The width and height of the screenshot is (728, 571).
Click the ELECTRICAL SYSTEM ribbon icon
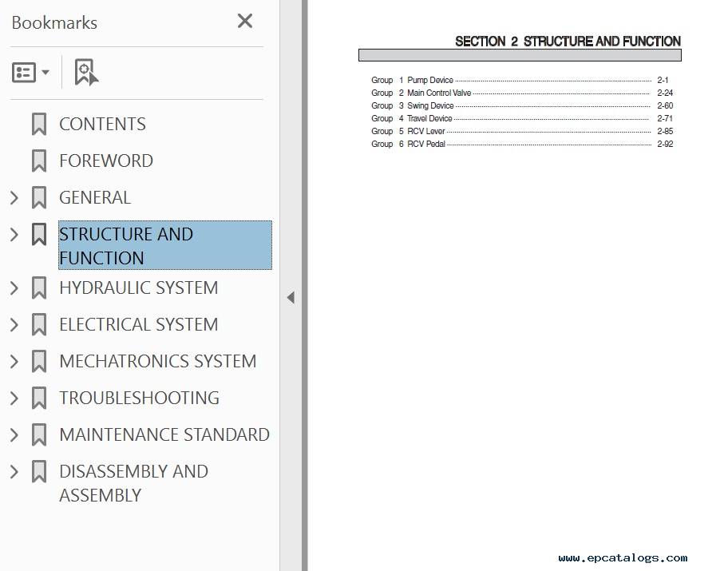(39, 324)
